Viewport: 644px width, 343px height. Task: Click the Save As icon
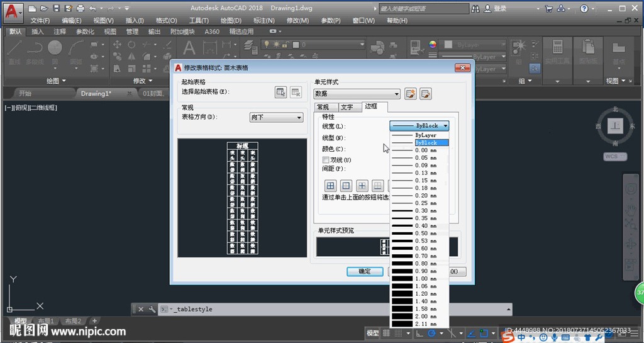point(68,8)
